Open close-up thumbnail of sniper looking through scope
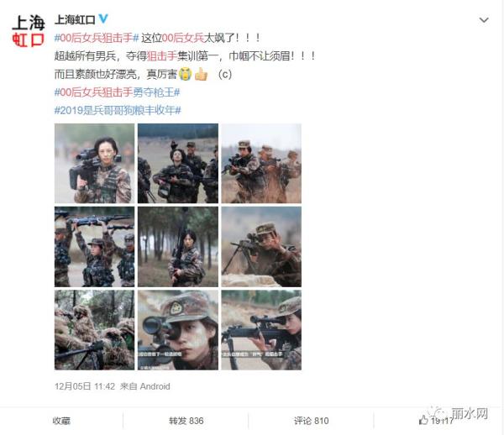Screen dimensions: 504x435 tap(178, 330)
